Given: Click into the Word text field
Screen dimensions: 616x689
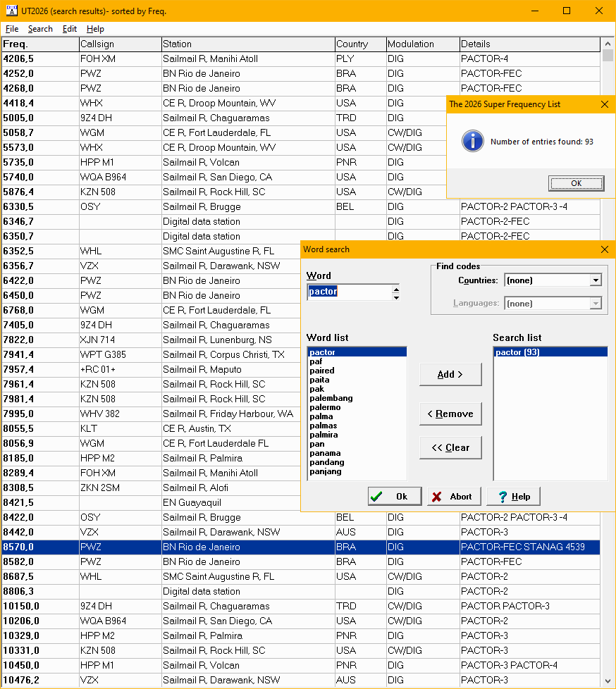Looking at the screenshot, I should (349, 292).
